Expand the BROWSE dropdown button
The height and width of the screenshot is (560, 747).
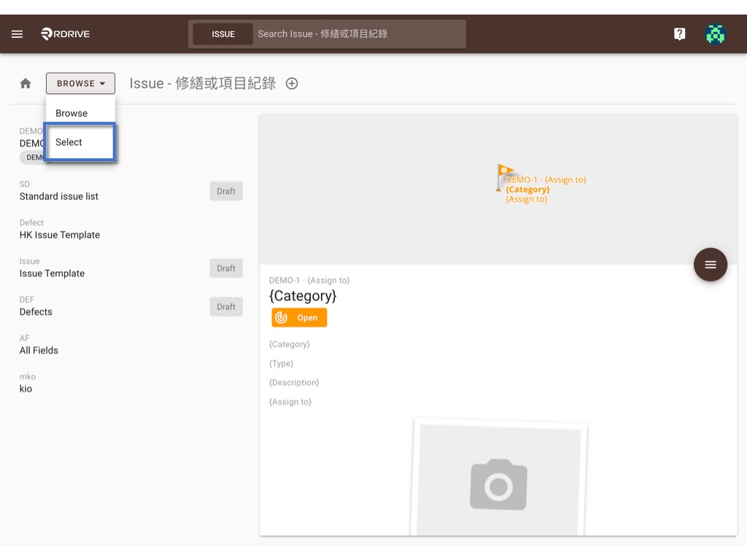[x=80, y=83]
